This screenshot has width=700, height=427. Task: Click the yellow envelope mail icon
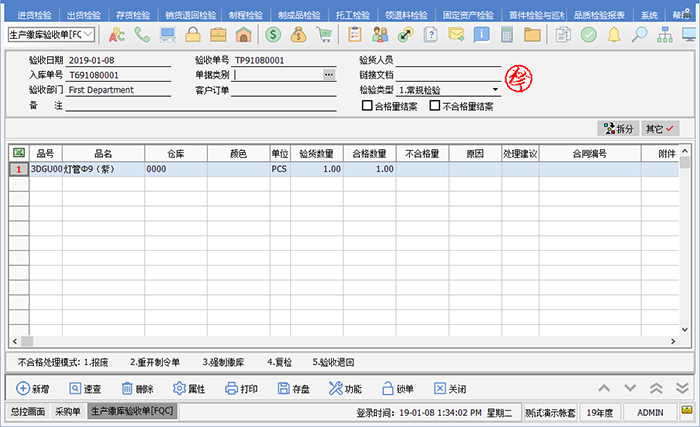click(x=456, y=35)
